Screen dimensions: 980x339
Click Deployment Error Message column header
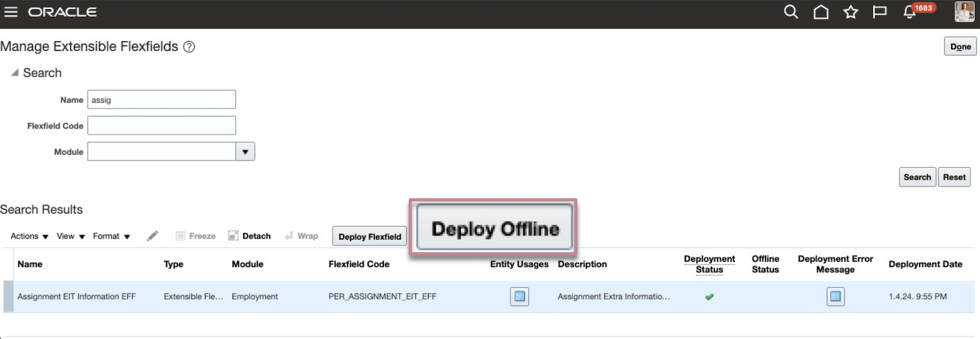(835, 264)
